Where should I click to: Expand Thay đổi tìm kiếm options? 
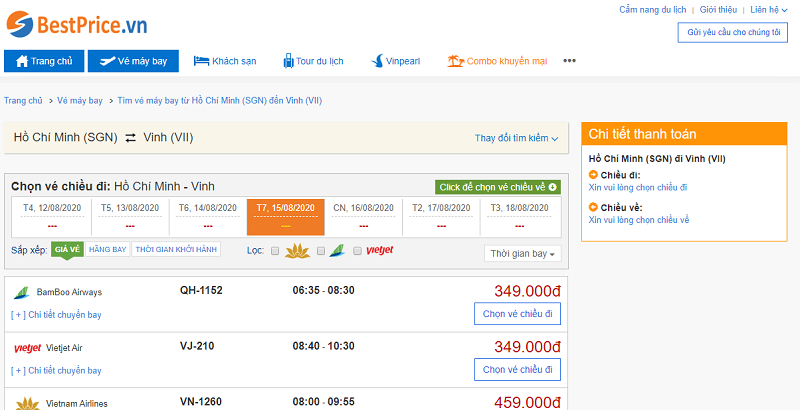516,138
